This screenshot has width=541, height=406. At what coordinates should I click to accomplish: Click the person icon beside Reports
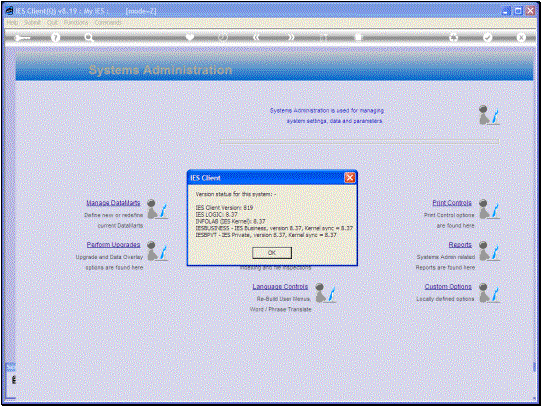(489, 251)
